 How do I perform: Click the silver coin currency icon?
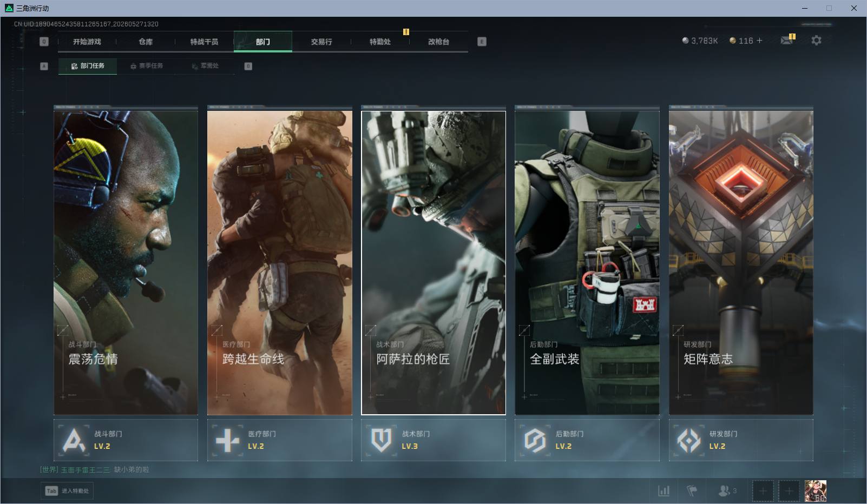click(x=685, y=41)
